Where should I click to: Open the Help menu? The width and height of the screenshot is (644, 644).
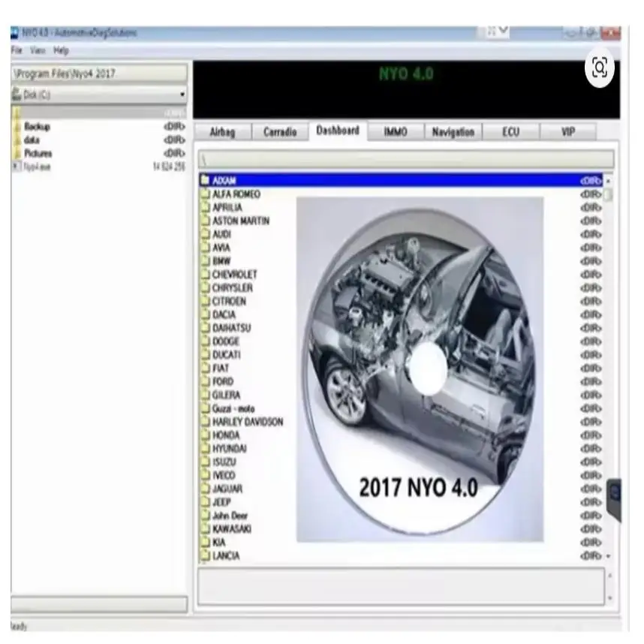click(61, 50)
